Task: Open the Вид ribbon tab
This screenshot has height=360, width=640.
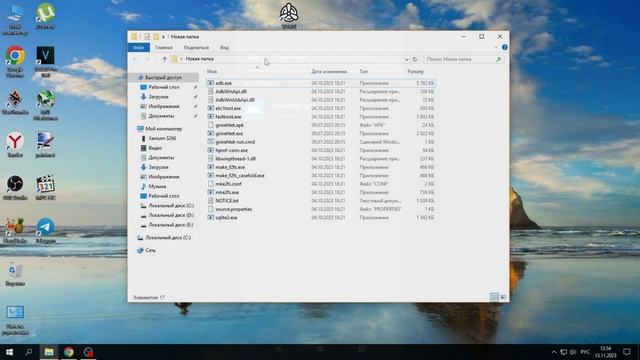Action: point(224,47)
